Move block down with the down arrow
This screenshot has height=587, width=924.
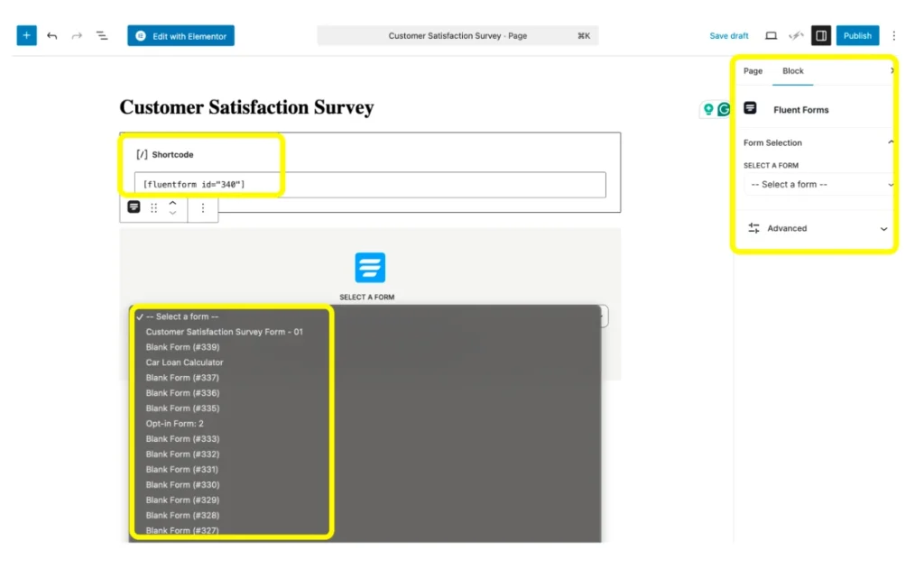click(172, 213)
